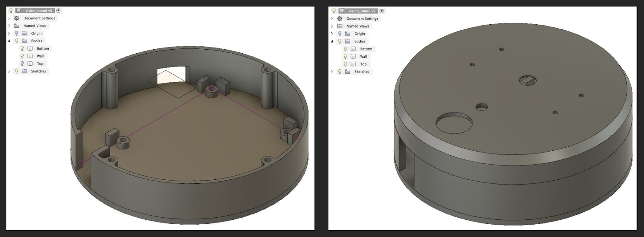
Task: Toggle Sketches lightbulb visibility, left view
Action: pos(17,71)
